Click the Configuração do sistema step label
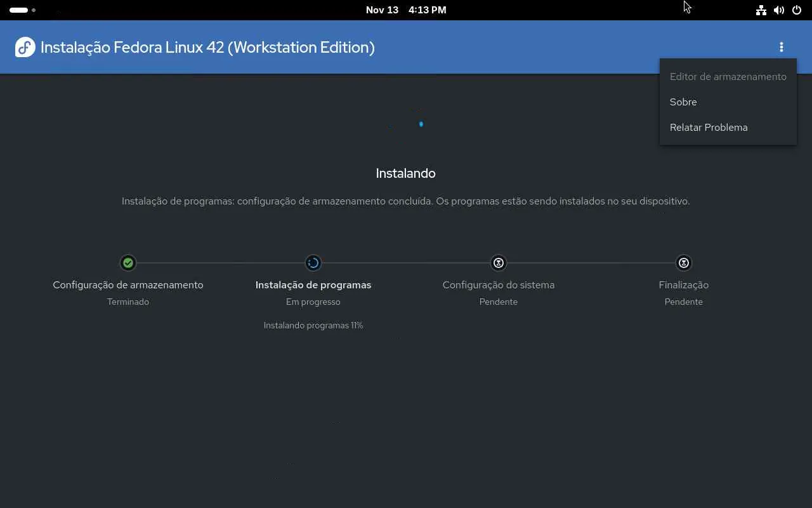Viewport: 812px width, 508px height. point(499,285)
